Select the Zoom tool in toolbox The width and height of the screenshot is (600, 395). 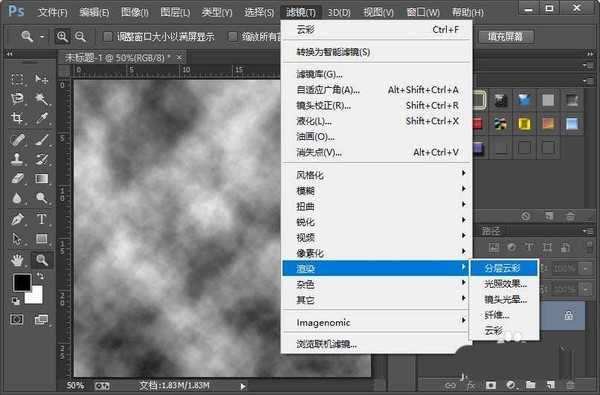coord(41,260)
